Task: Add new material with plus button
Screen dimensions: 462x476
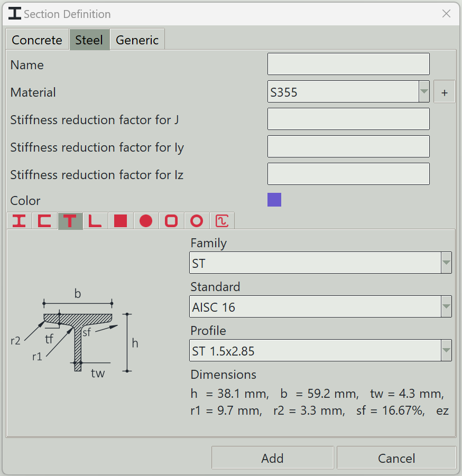Action: click(444, 92)
